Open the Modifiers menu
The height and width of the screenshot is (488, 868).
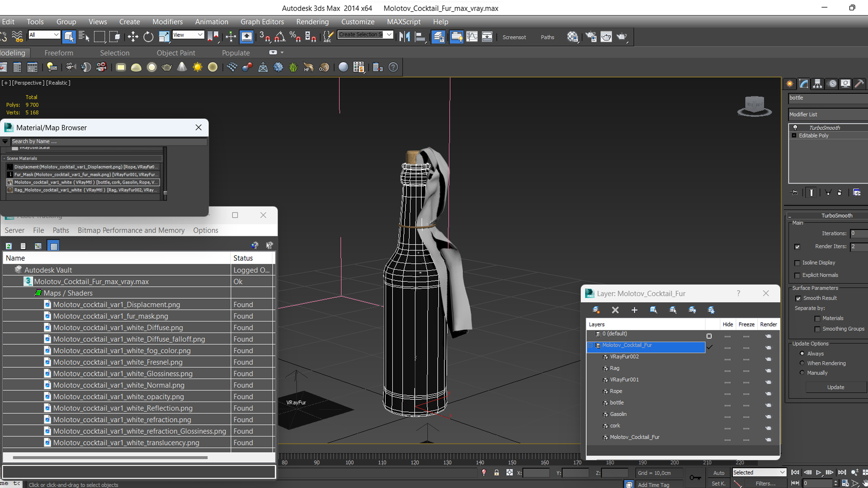click(x=167, y=22)
